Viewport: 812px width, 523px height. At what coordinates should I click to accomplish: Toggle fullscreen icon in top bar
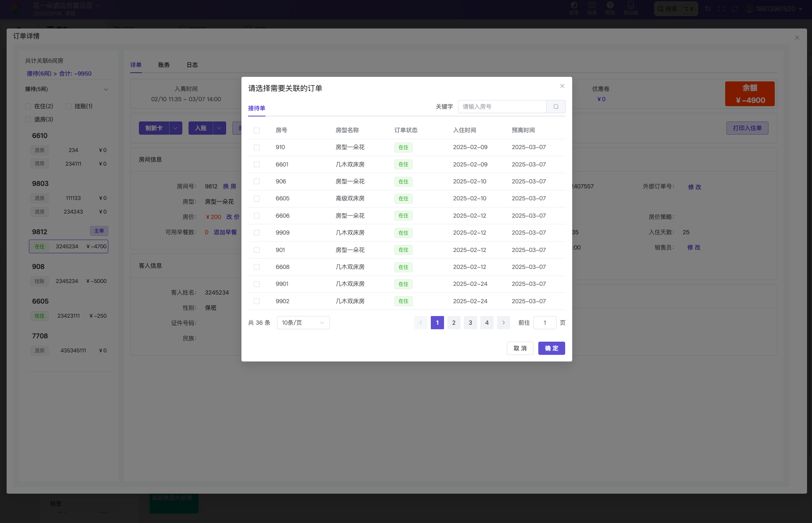(x=721, y=9)
